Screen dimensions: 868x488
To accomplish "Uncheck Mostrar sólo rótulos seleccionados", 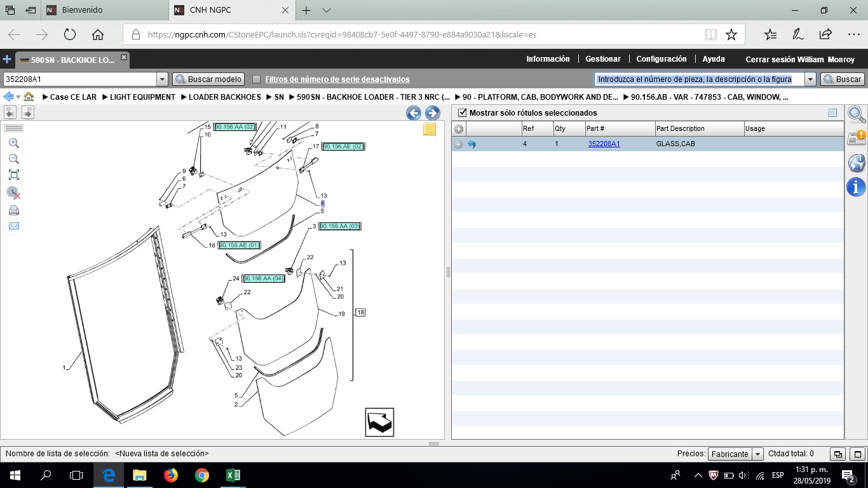I will (x=463, y=112).
